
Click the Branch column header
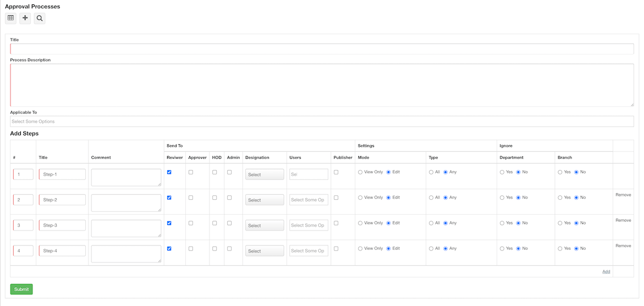tap(565, 157)
